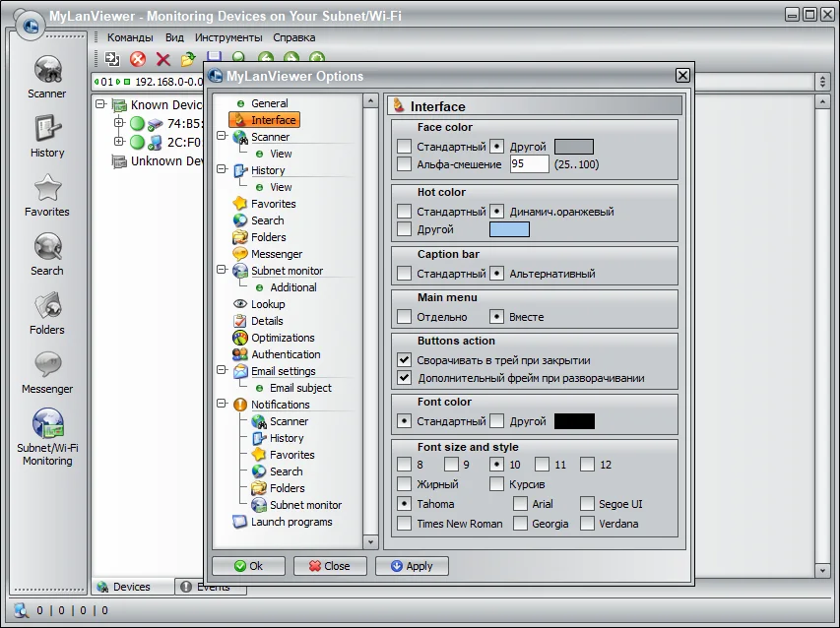This screenshot has width=840, height=628.
Task: Click the status bar icon at bottom left
Action: tap(21, 610)
